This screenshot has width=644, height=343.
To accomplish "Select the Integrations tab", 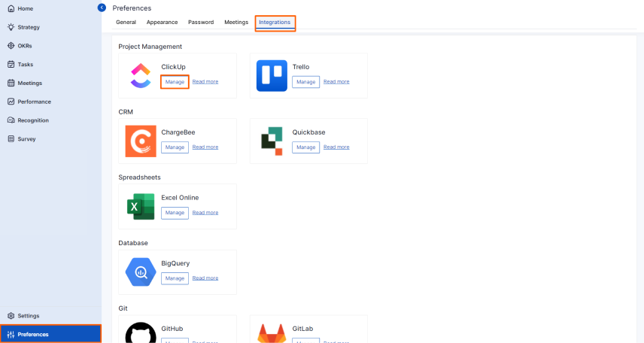I will [275, 23].
